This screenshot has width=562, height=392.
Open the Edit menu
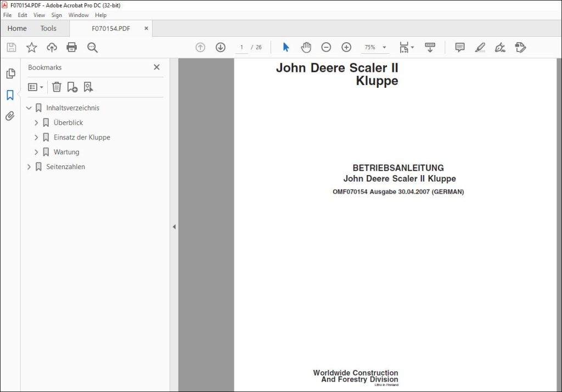pyautogui.click(x=22, y=15)
